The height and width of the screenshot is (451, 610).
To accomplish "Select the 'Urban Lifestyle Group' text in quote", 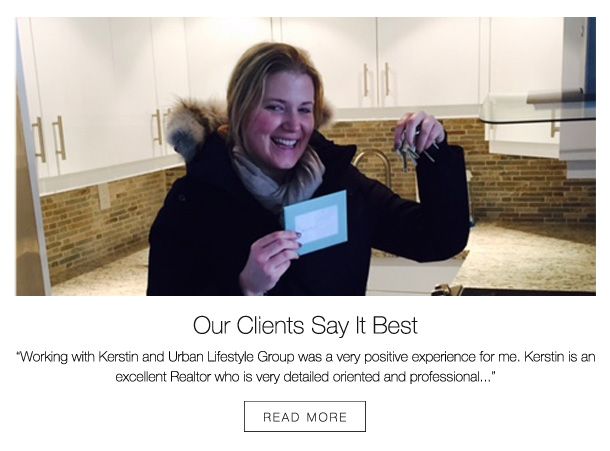I will click(231, 356).
